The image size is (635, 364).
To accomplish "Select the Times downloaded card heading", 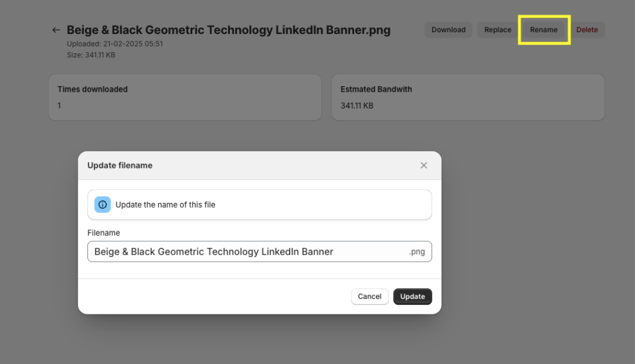I will [92, 89].
